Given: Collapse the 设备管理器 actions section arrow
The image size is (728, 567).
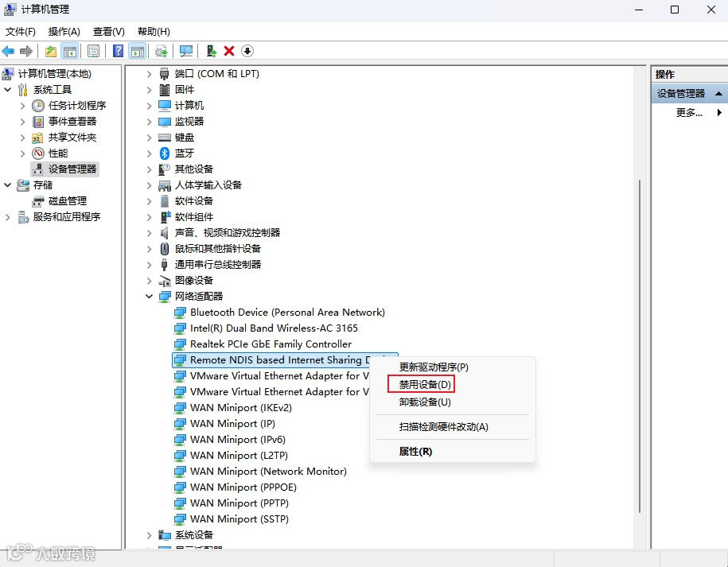Looking at the screenshot, I should coord(718,93).
